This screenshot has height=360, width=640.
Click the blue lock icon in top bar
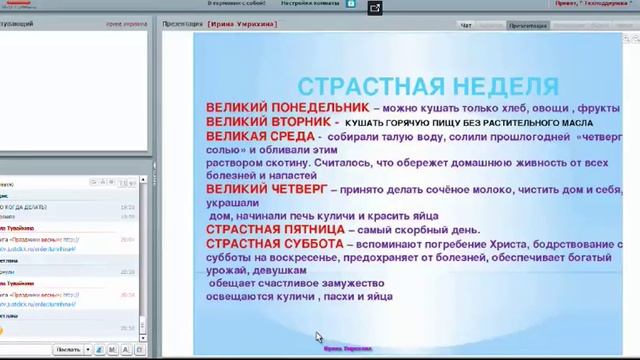coord(351,4)
